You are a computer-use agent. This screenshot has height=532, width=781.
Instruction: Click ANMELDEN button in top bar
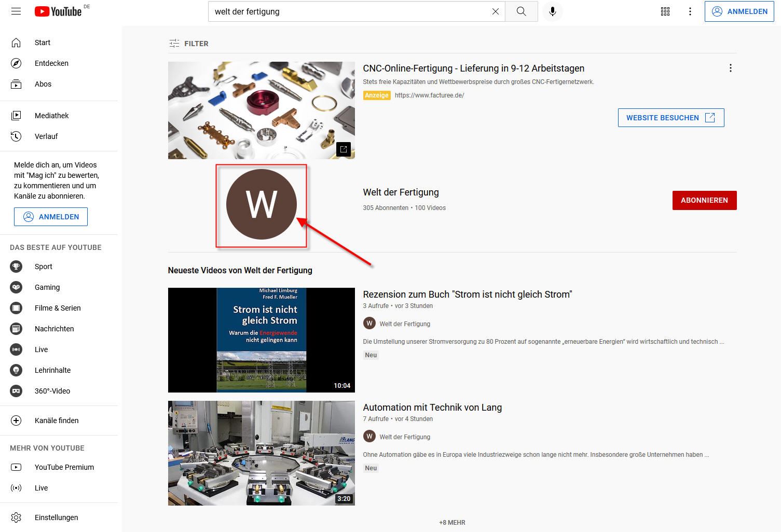pos(739,11)
